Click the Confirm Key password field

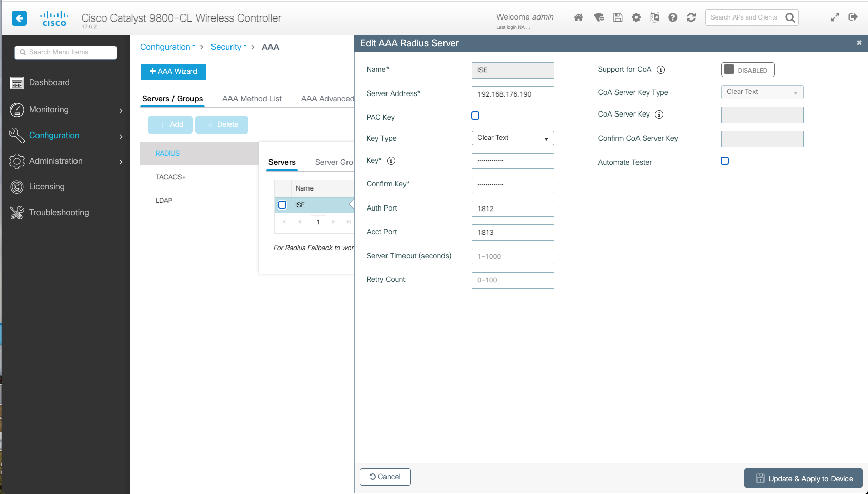coord(513,185)
